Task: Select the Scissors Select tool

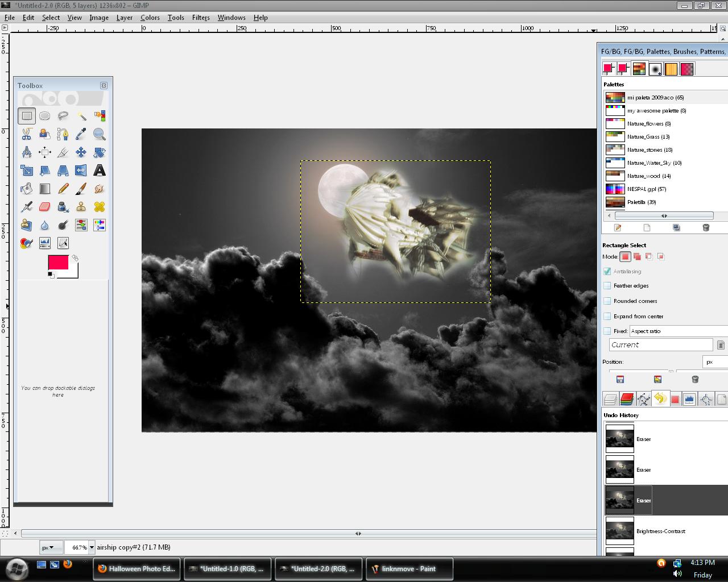Action: click(x=27, y=134)
